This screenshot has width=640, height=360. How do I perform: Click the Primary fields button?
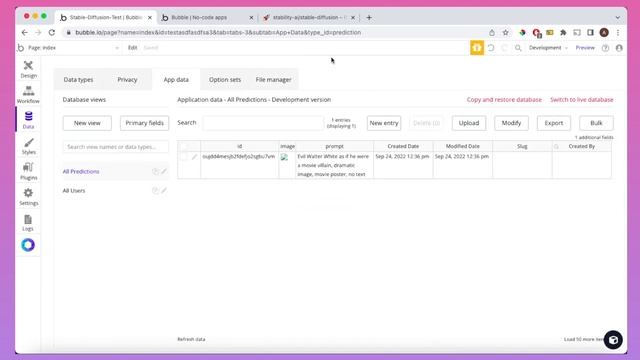pos(144,123)
